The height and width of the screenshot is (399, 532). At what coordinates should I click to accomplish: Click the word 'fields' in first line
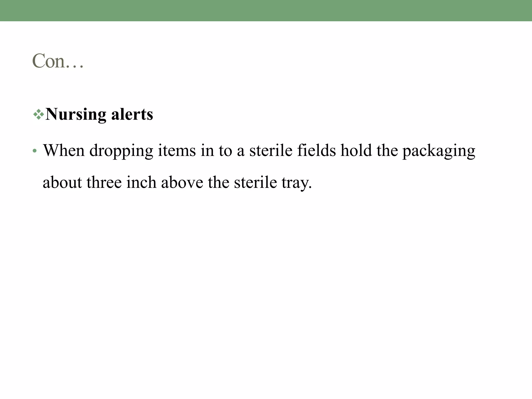(x=316, y=150)
